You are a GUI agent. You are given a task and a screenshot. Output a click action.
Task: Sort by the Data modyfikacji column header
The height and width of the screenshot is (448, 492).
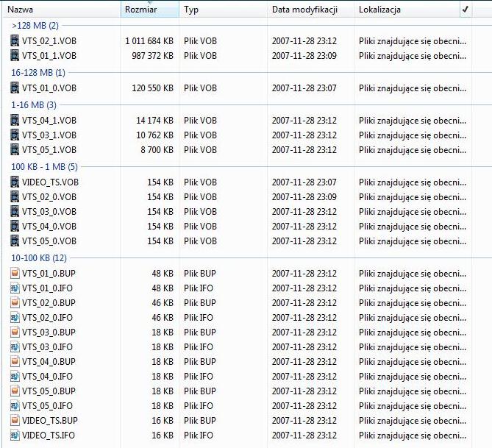(310, 10)
